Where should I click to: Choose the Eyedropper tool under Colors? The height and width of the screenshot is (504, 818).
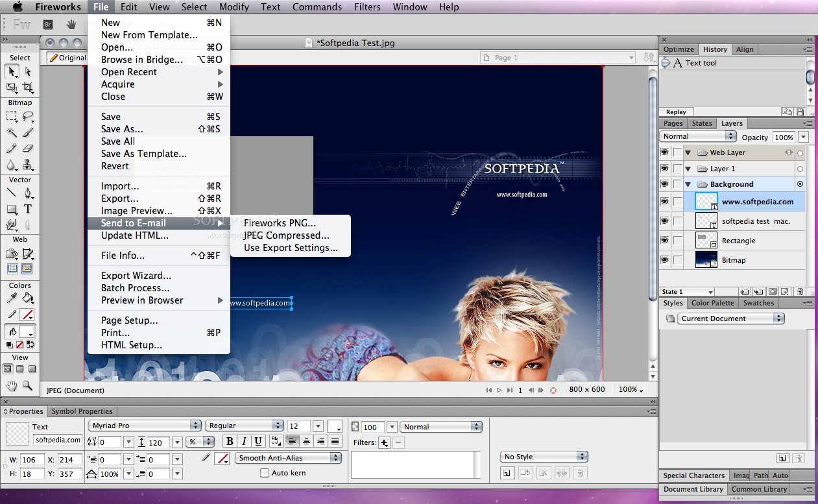[x=12, y=298]
